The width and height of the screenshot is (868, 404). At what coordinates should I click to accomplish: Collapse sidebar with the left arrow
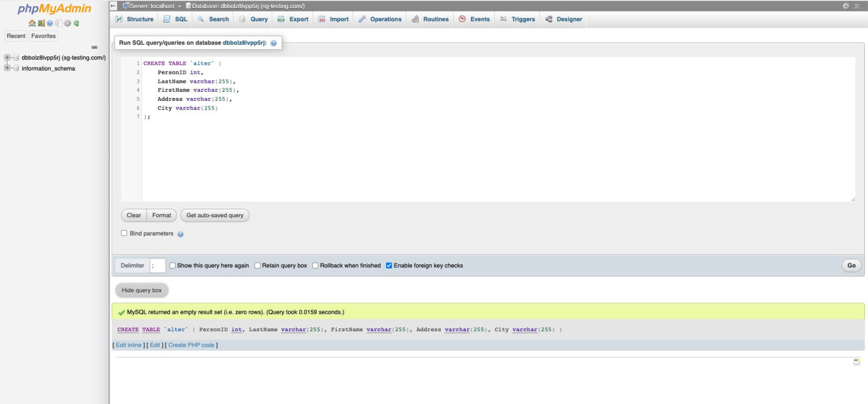tap(113, 6)
